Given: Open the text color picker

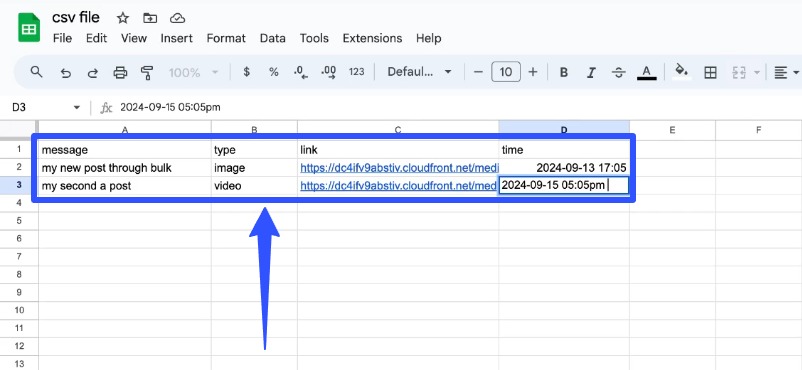Looking at the screenshot, I should coord(647,72).
